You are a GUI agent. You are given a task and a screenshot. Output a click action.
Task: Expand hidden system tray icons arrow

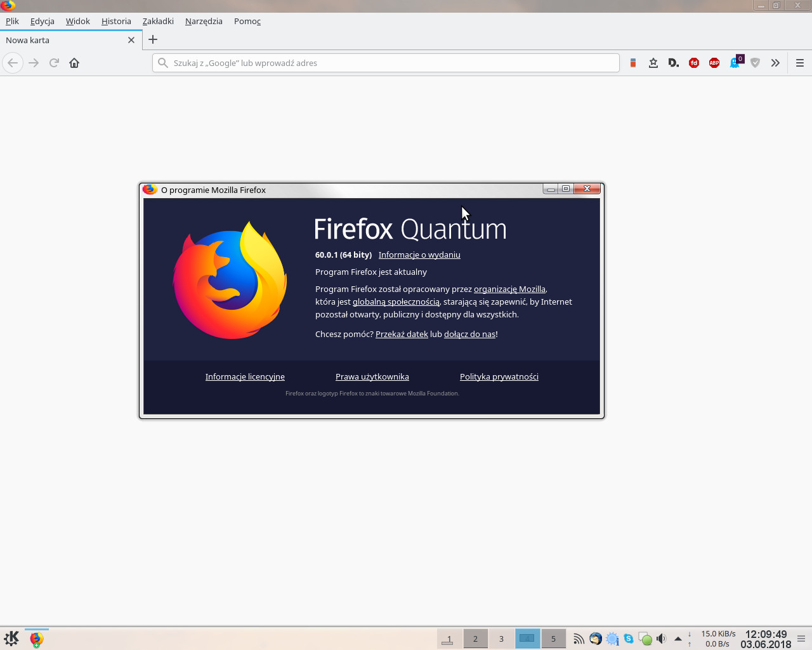pos(678,639)
